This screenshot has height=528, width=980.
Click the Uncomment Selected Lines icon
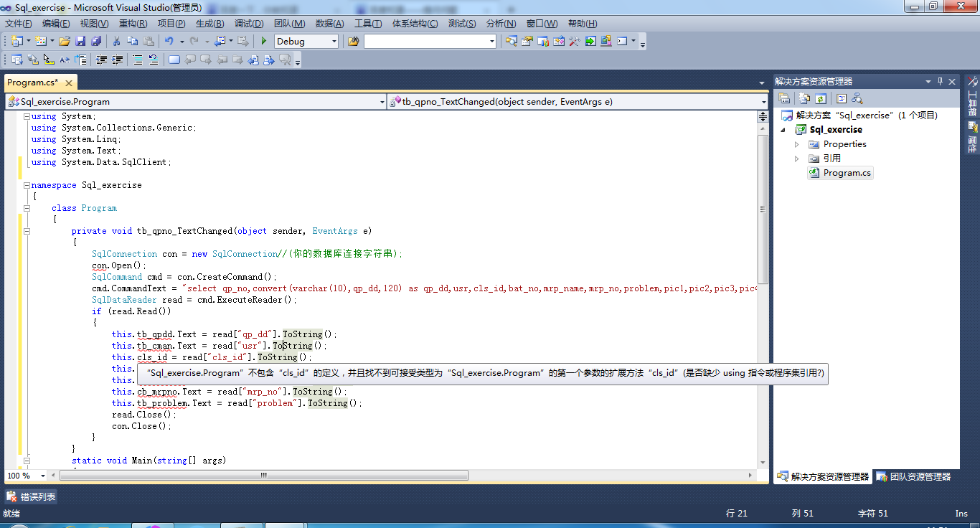click(x=154, y=60)
